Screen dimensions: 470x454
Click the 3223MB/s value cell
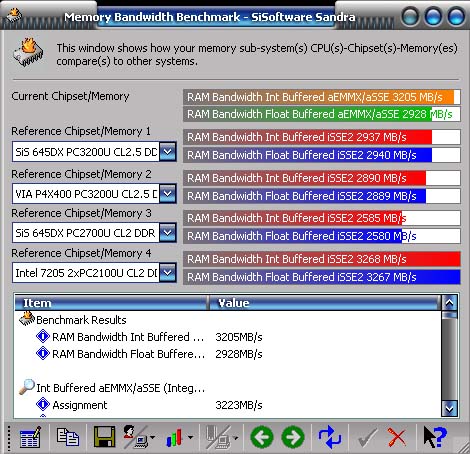pyautogui.click(x=239, y=405)
